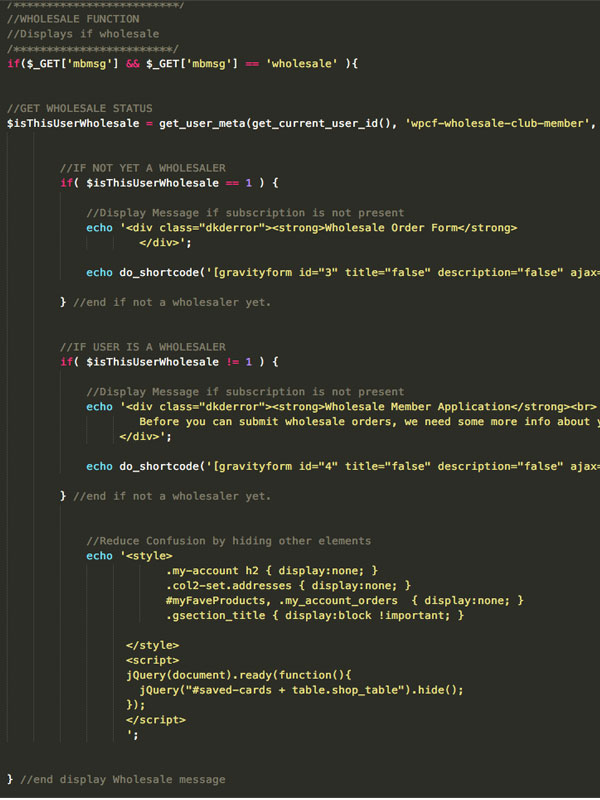
Task: Click the '.col2-set.addresses' CSS rule
Action: tap(288, 586)
